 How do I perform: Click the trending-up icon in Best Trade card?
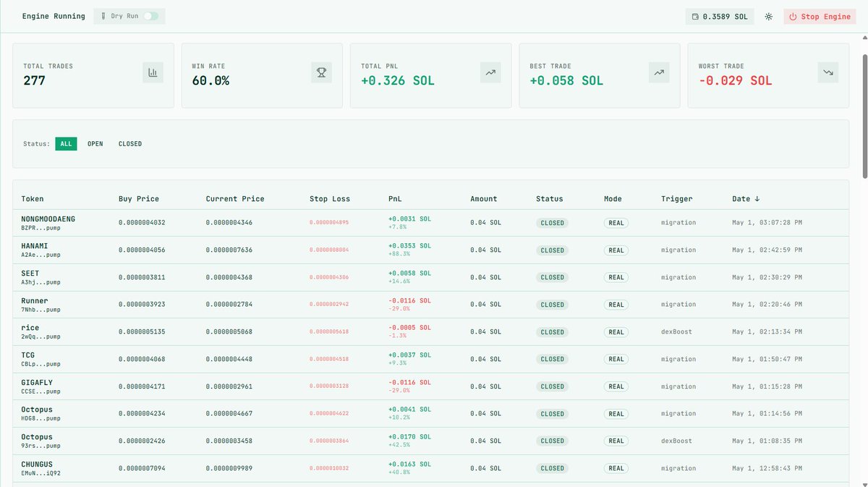tap(659, 72)
